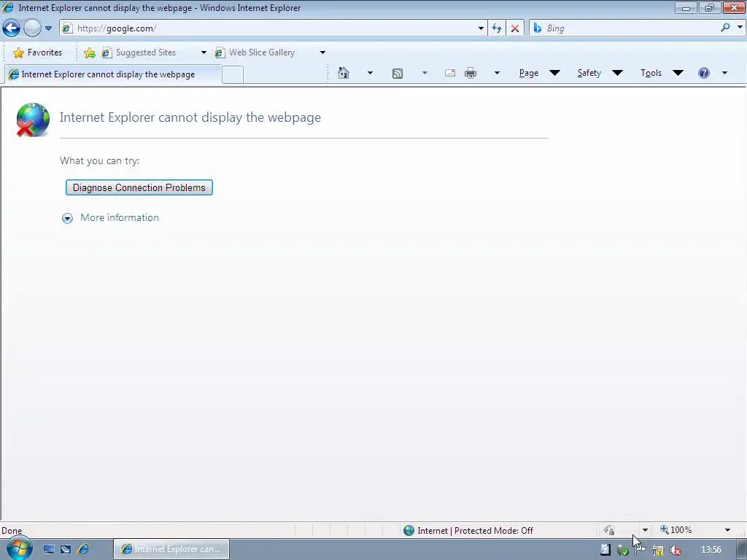The image size is (747, 560).
Task: Click the blue Help question icon
Action: coord(704,73)
